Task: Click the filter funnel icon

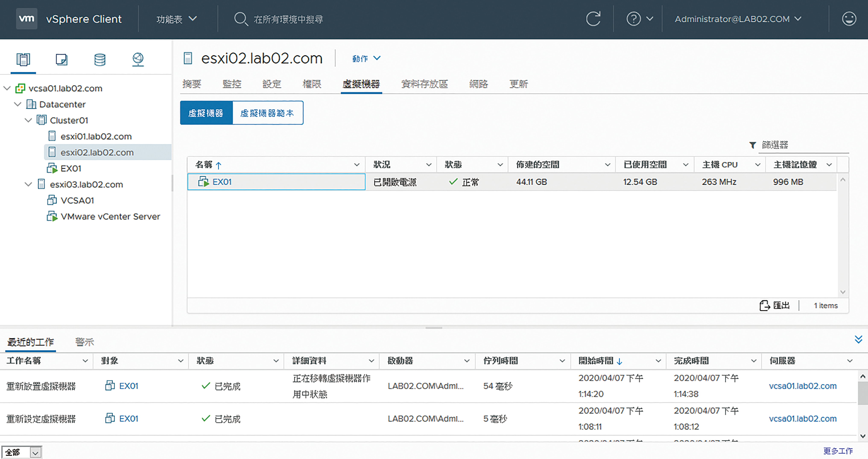Action: [753, 145]
